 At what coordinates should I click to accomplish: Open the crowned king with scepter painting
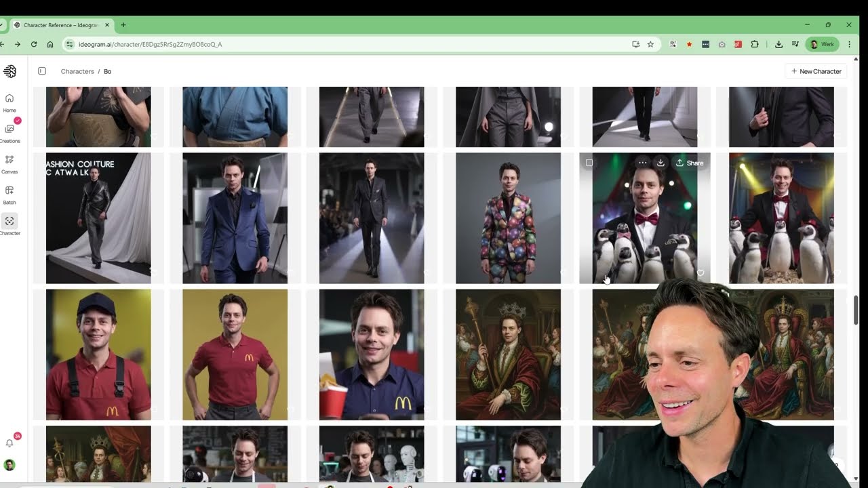point(508,354)
